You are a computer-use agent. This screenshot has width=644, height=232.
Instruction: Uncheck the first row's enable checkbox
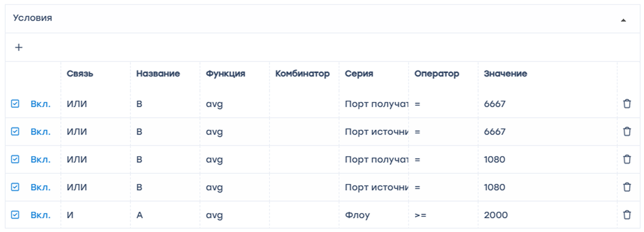point(15,104)
